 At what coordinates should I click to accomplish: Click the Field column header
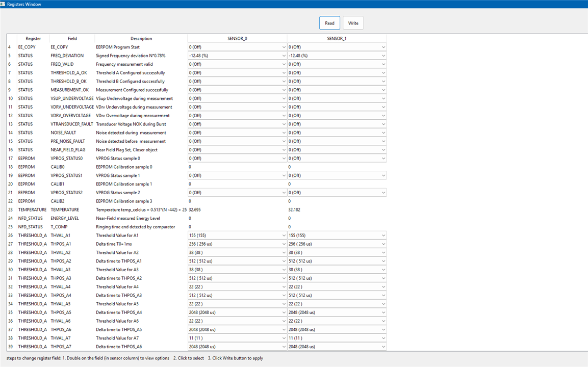coord(72,38)
